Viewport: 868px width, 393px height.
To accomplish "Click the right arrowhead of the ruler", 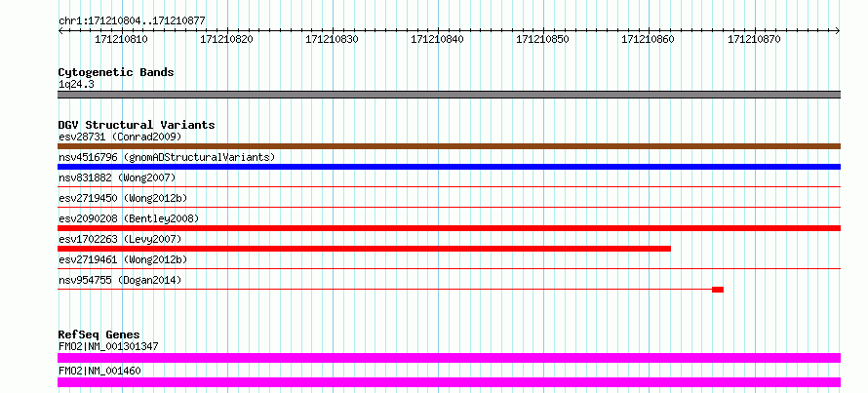I will coord(837,31).
